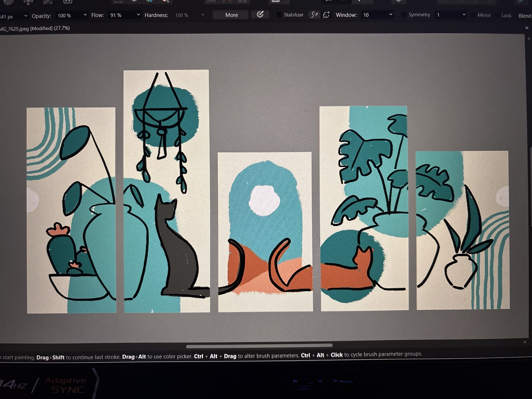Click the Blend mode label
Screen dimensions: 532x399
pos(524,16)
